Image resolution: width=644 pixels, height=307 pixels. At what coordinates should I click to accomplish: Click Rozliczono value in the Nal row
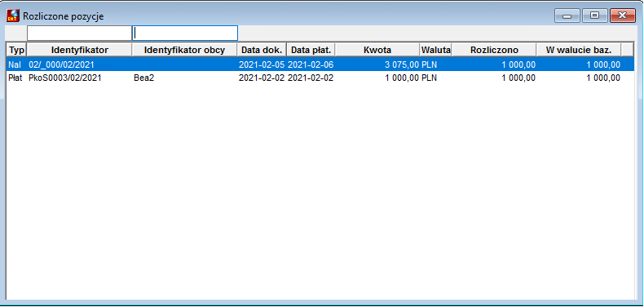518,65
